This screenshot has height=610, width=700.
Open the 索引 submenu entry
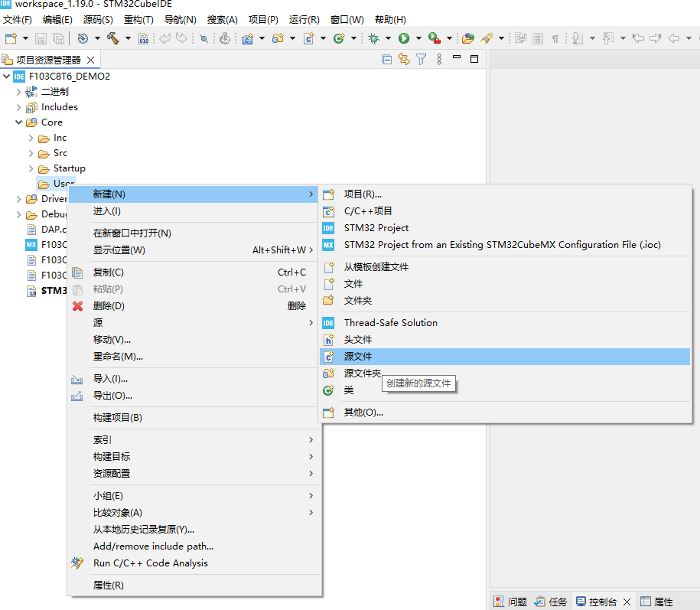(x=194, y=440)
